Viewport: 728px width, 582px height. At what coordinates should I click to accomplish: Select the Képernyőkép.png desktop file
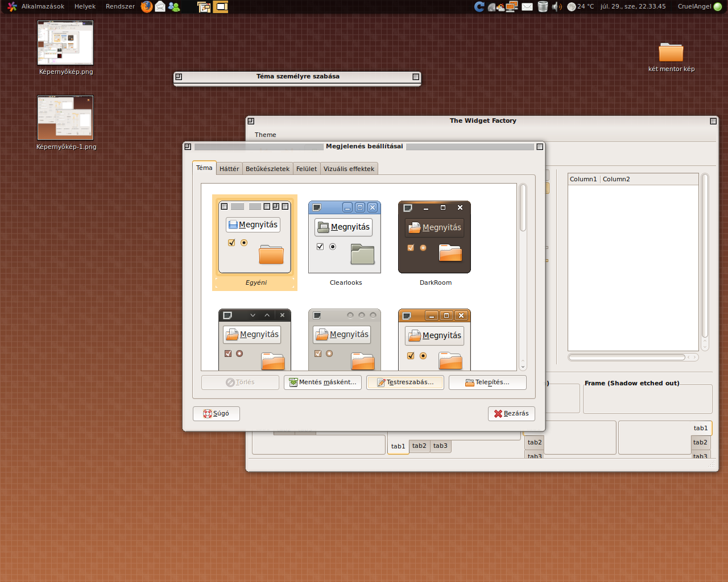pos(65,48)
